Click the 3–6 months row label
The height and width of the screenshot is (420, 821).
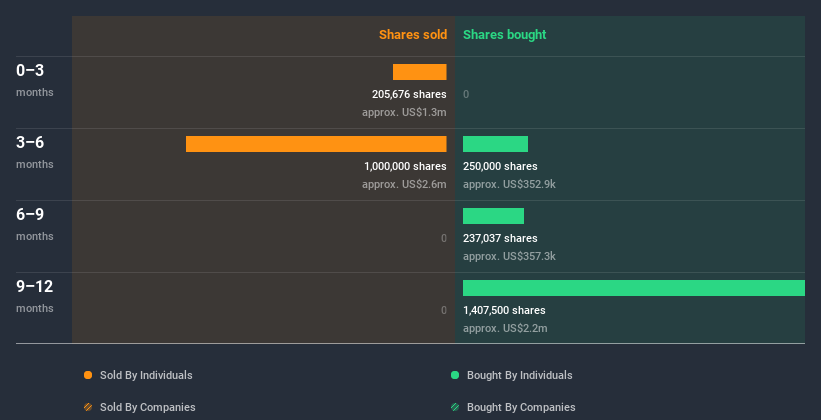[35, 152]
